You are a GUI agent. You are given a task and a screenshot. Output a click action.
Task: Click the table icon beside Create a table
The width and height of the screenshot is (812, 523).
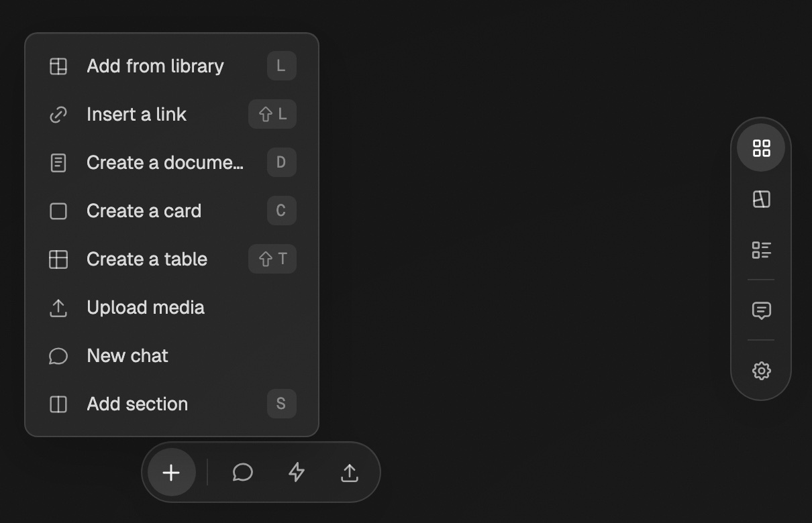(x=58, y=259)
